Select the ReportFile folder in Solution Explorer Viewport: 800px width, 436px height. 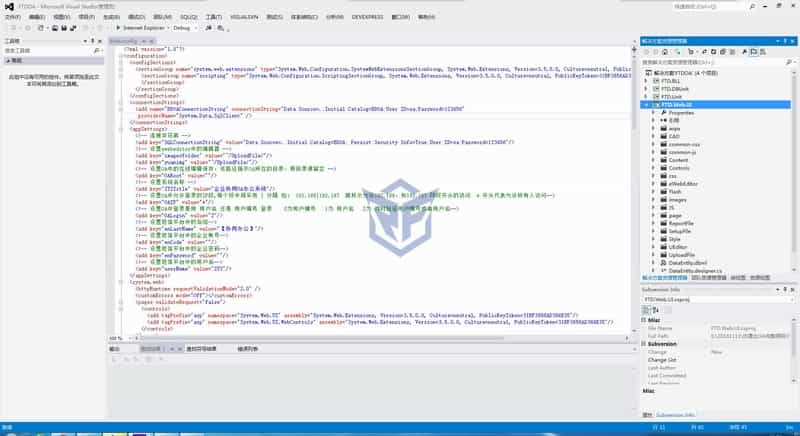click(681, 223)
